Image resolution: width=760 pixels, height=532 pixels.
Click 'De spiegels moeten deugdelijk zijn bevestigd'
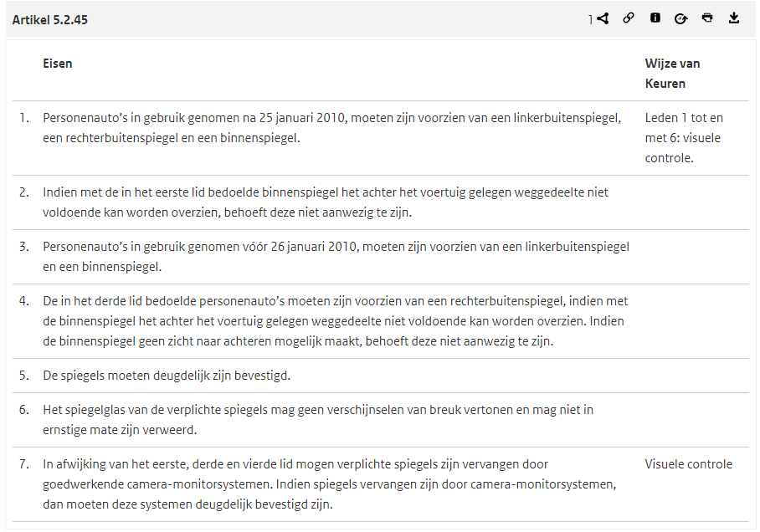(167, 376)
